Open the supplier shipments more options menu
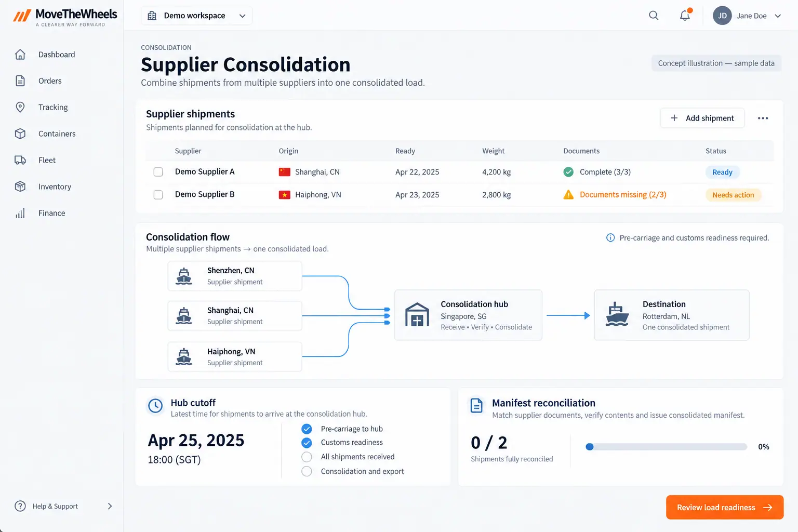This screenshot has width=798, height=532. coord(763,118)
